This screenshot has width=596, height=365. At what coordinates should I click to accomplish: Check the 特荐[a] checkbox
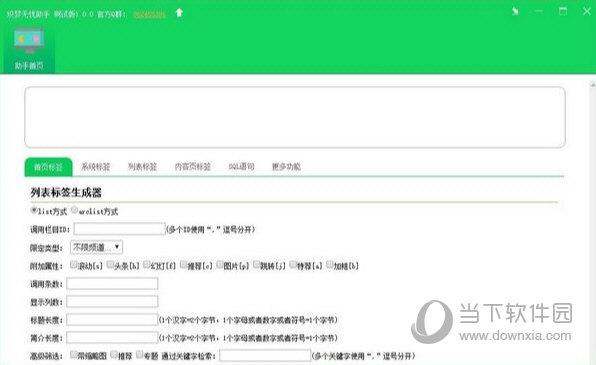[x=293, y=265]
